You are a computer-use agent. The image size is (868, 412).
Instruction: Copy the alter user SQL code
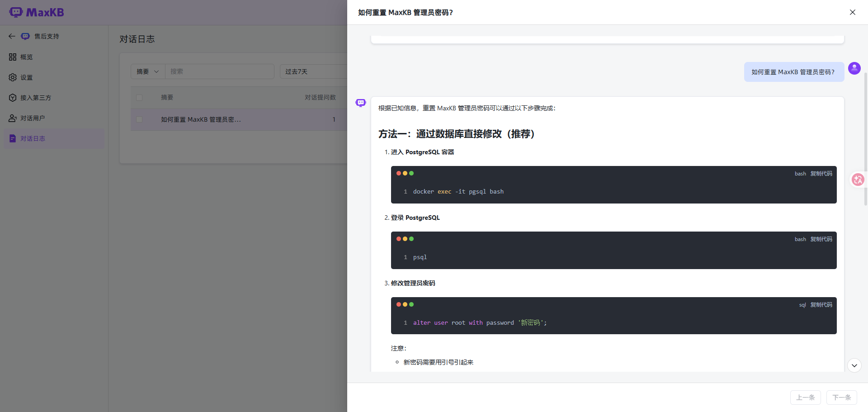pos(821,305)
